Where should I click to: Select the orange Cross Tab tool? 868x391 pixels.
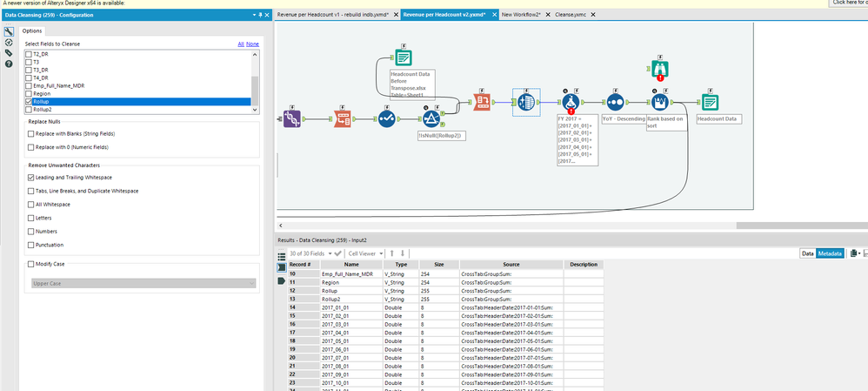482,102
